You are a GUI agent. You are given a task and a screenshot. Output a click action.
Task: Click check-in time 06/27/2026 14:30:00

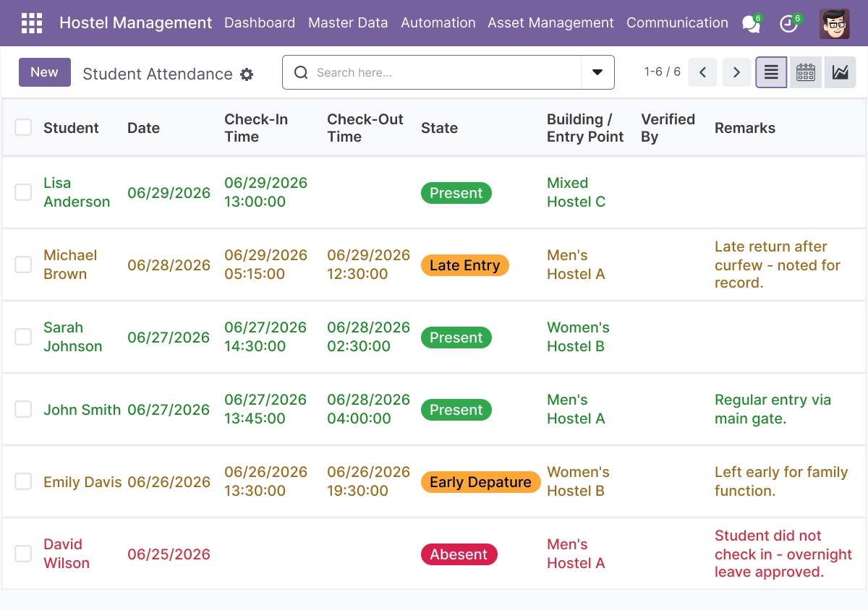pos(265,337)
